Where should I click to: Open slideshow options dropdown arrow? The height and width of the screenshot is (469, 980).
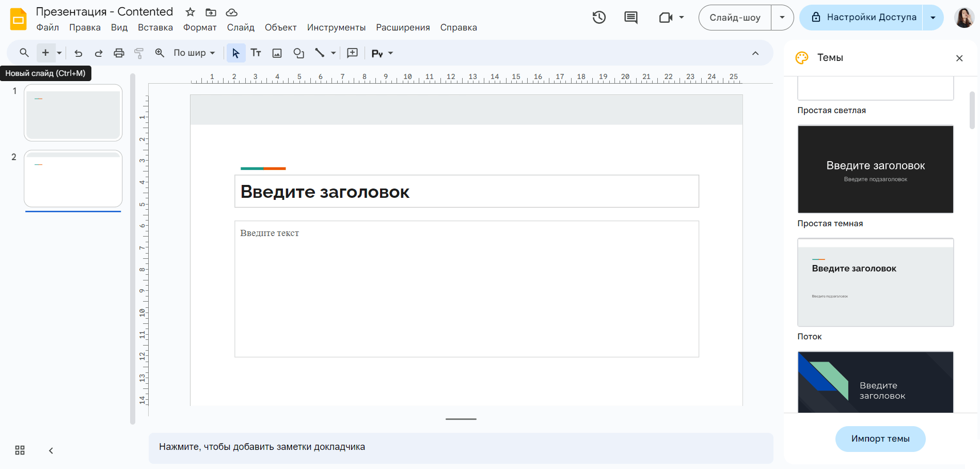pos(782,18)
